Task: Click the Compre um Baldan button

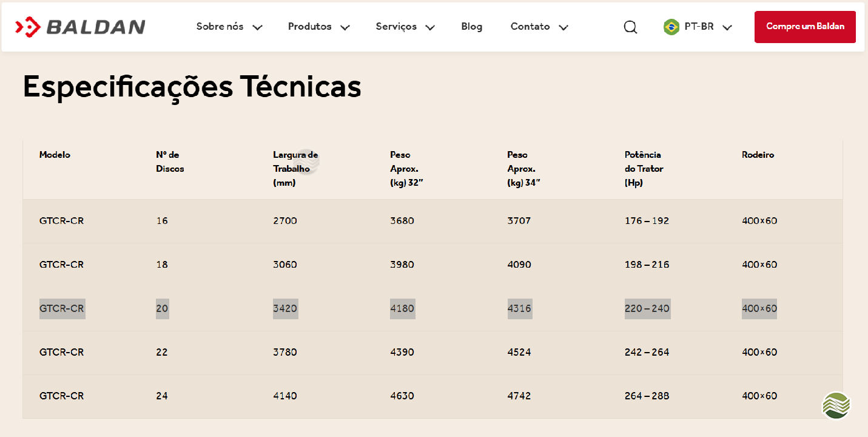Action: [805, 27]
